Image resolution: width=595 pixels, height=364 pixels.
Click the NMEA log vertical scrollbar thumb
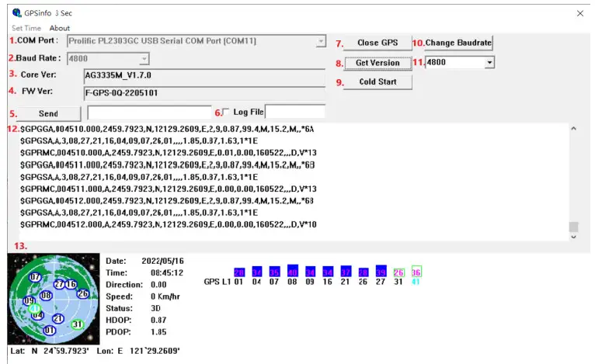coord(573,227)
